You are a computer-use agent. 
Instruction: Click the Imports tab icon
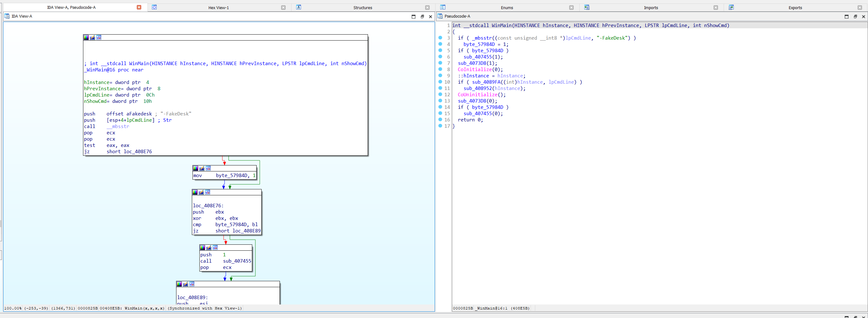tap(587, 8)
